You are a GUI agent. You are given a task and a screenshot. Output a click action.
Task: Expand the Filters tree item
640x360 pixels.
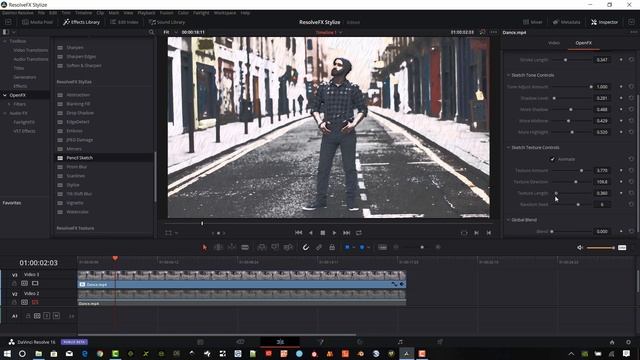point(9,104)
